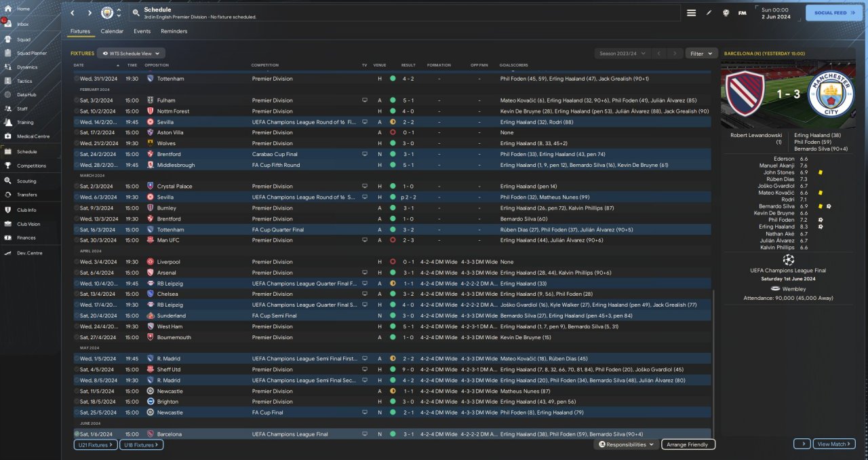Open the hamburger menu icon
868x460 pixels.
point(691,13)
